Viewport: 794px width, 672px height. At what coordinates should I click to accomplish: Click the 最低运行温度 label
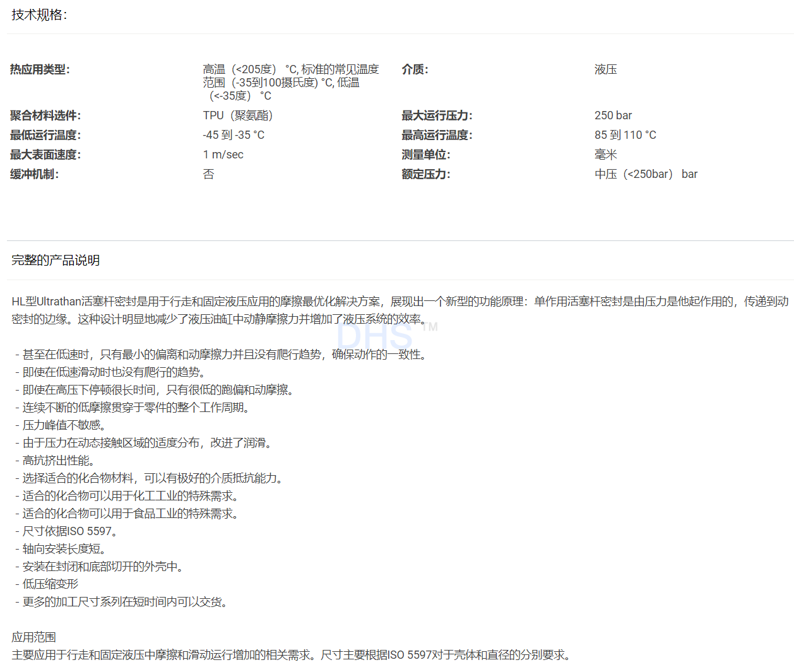point(45,135)
